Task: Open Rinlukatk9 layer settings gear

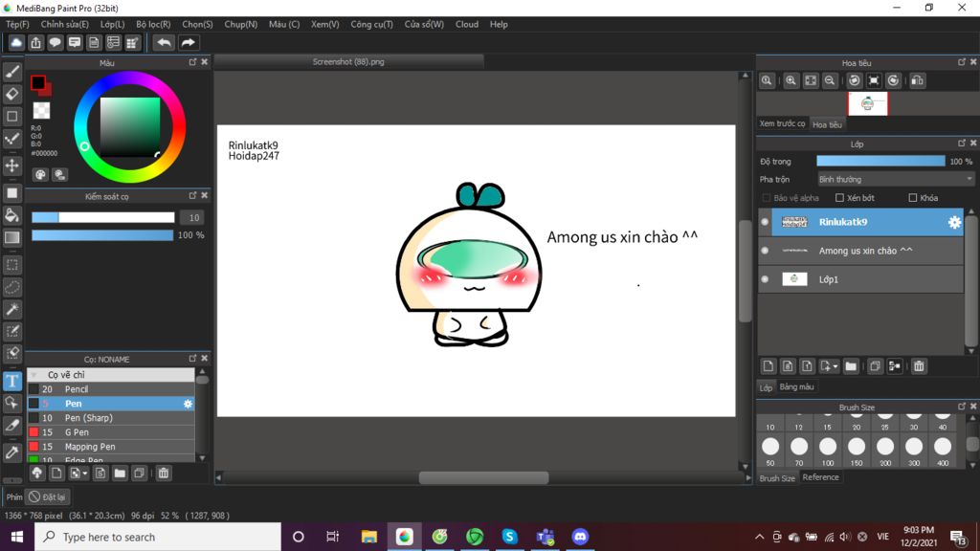Action: [x=954, y=222]
